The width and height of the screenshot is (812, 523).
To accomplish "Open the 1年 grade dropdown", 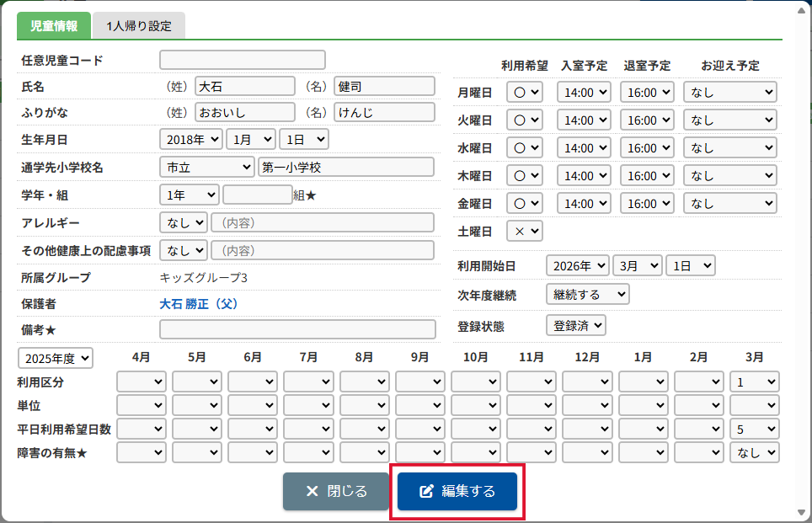I will pyautogui.click(x=190, y=195).
